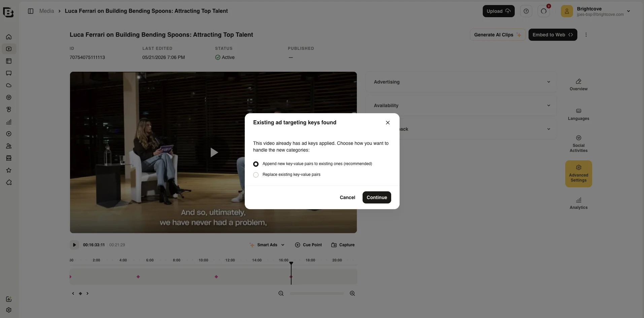Open the heart-circle social sidebar icon
Viewport: 644px width, 318px height.
point(9,97)
